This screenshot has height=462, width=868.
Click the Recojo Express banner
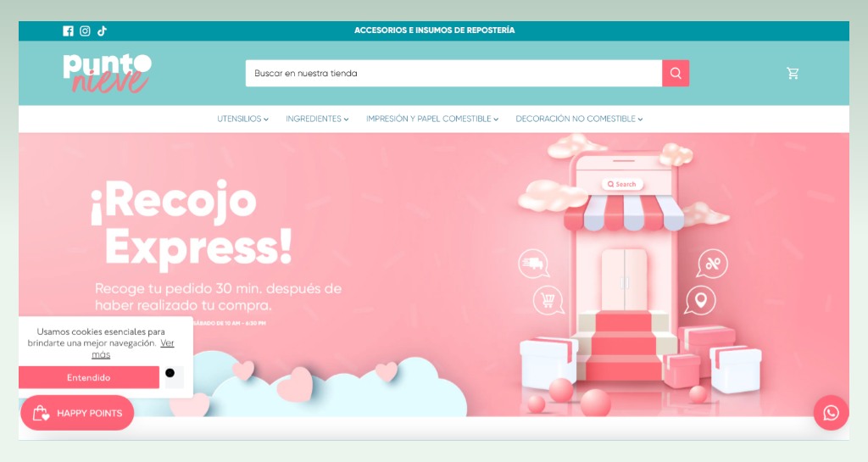[x=434, y=275]
